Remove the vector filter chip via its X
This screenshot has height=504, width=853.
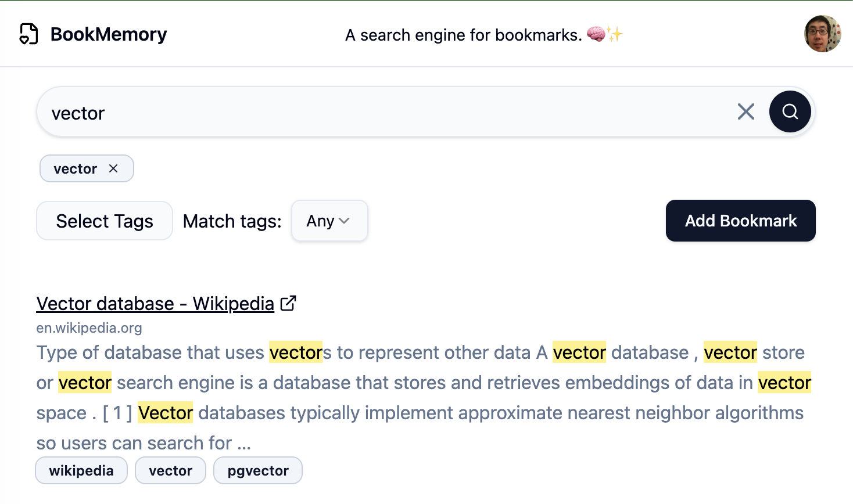click(x=114, y=168)
